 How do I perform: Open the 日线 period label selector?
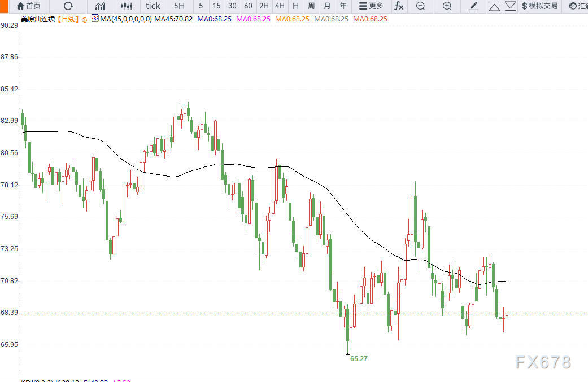[68, 19]
